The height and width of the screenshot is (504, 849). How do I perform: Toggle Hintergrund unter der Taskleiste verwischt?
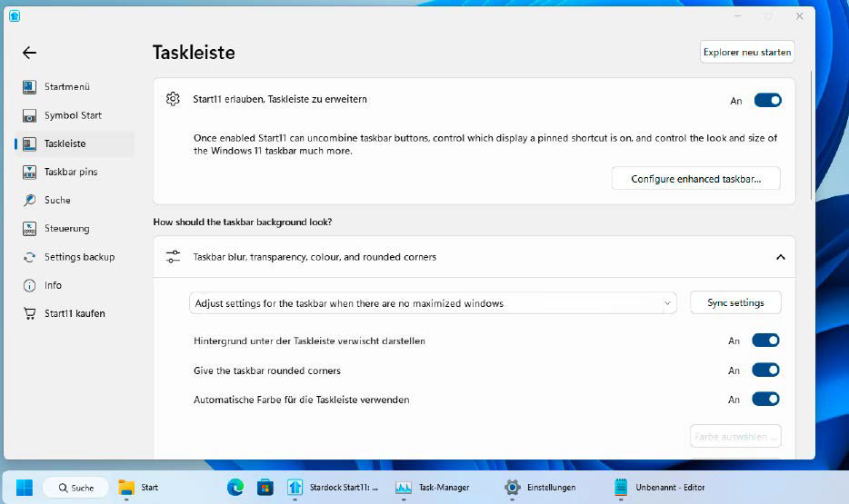pyautogui.click(x=765, y=341)
